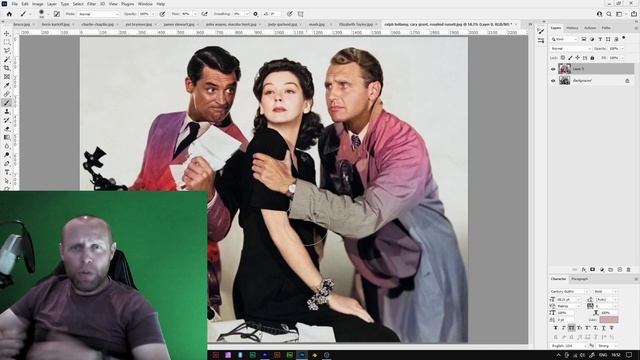Select the Move tool
640x360 pixels.
click(7, 33)
